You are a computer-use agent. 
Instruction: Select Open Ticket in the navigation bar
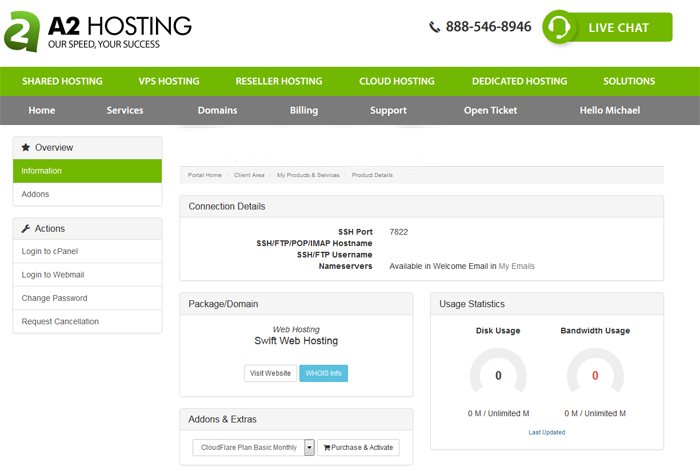[490, 110]
